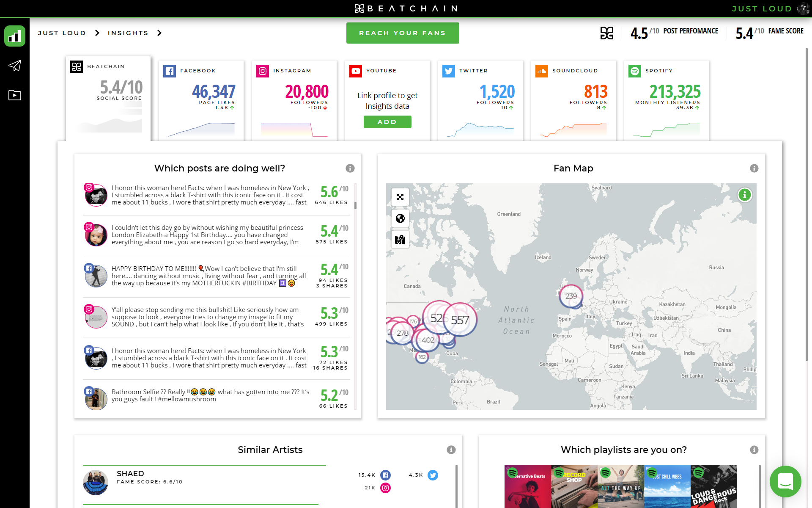This screenshot has width=812, height=508.
Task: Open the Just Chill Vibes playlist cover
Action: [667, 486]
